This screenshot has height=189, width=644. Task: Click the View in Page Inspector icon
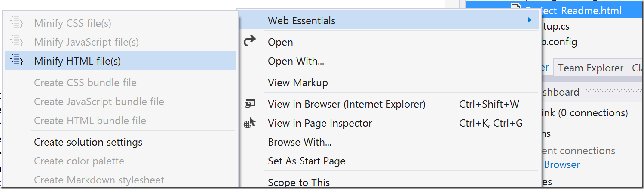[x=249, y=123]
